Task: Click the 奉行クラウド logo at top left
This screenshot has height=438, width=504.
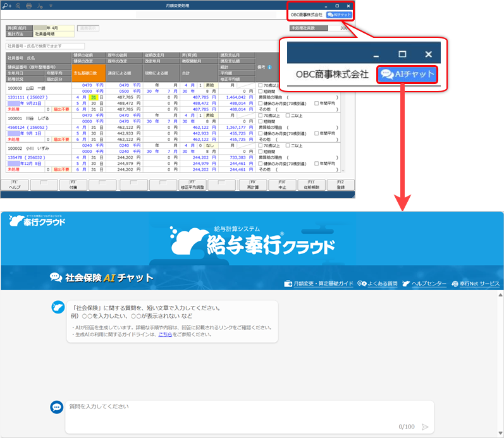Action: (x=37, y=221)
